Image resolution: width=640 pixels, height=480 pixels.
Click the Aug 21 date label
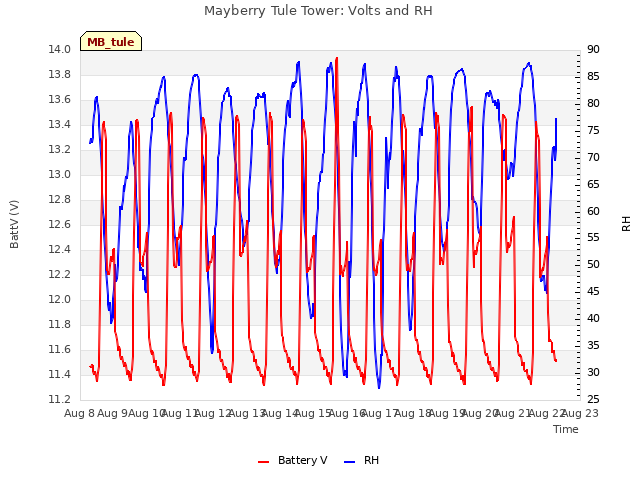tap(513, 414)
